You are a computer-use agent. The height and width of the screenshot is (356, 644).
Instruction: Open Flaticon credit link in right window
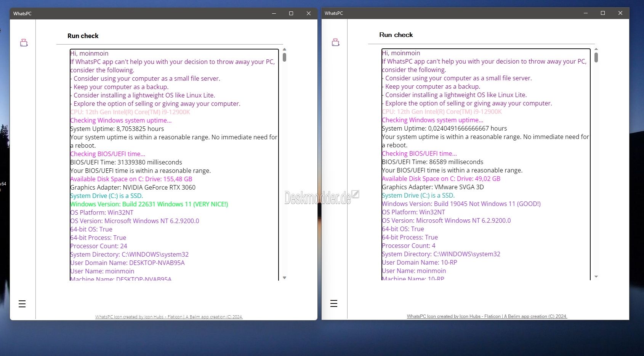coord(487,316)
